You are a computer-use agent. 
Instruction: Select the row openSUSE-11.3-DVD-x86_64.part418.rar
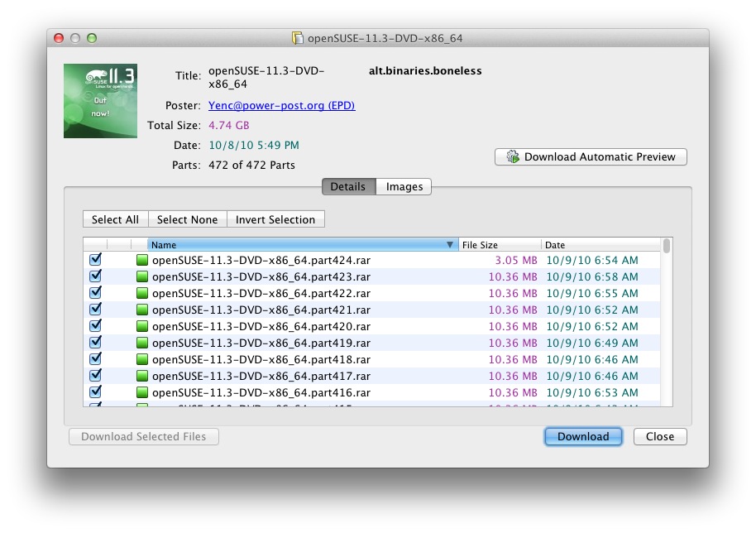tap(371, 359)
